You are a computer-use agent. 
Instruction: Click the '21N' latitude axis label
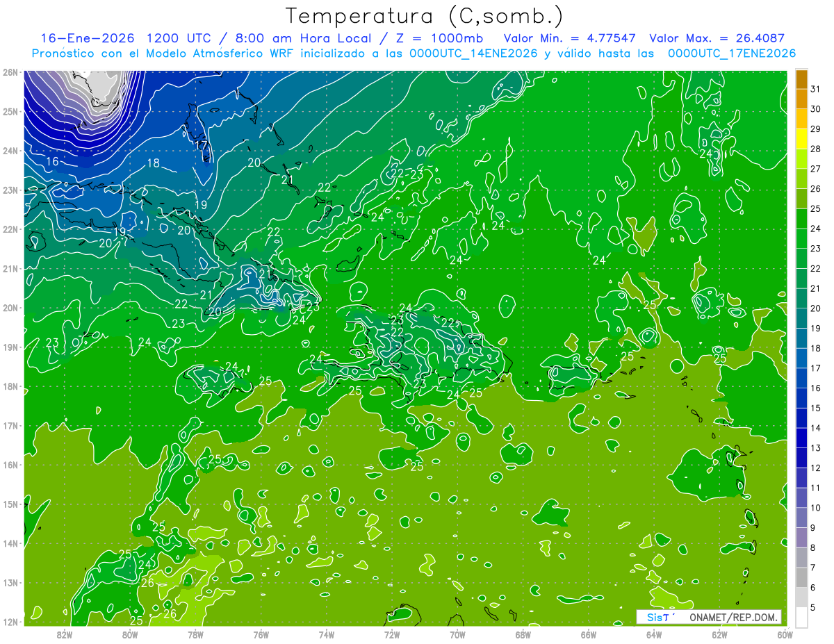tap(10, 269)
